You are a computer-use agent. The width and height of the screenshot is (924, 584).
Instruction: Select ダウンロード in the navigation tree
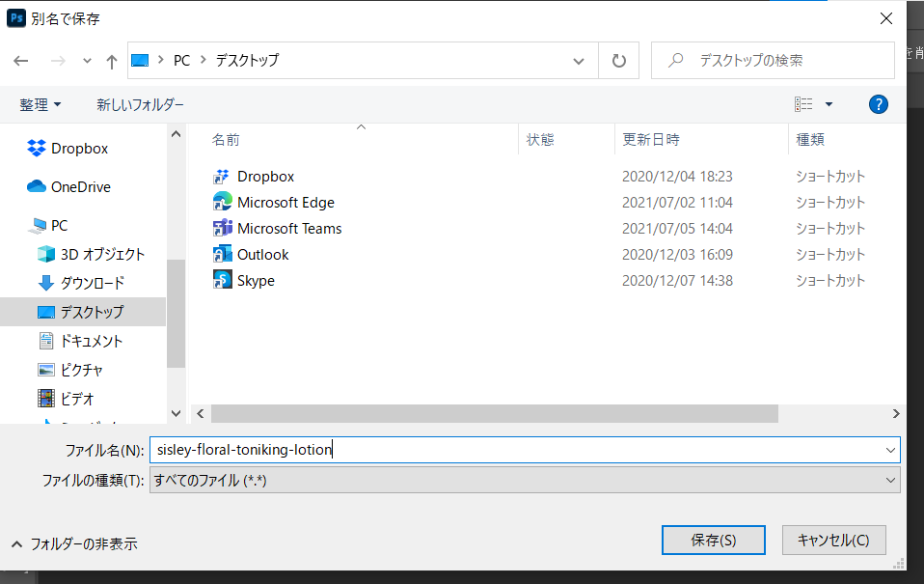point(92,283)
